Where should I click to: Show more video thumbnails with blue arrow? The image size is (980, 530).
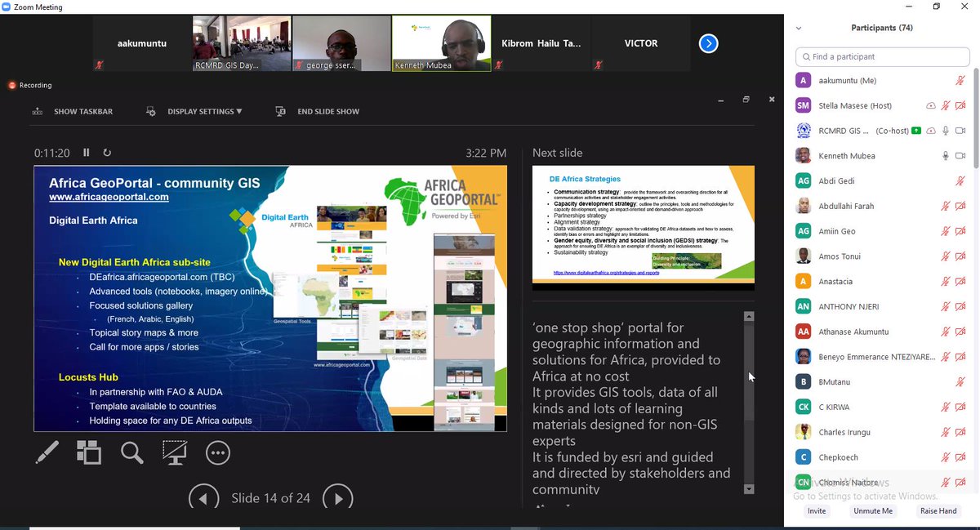coord(709,43)
